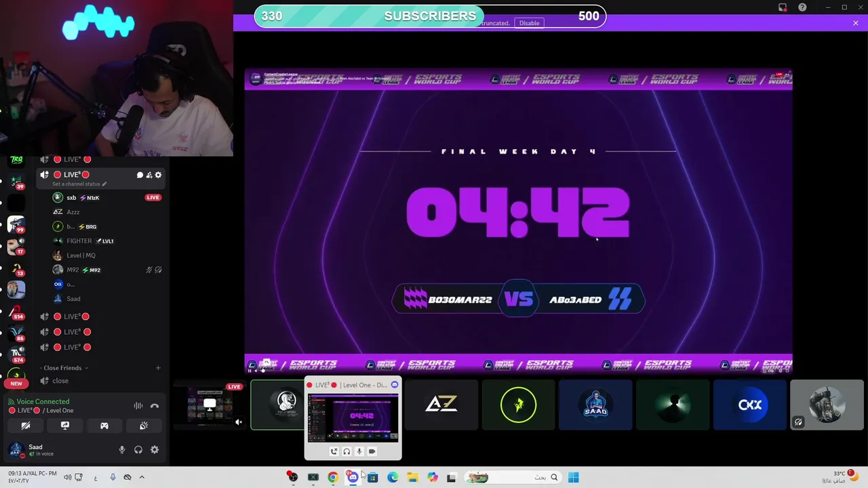The width and height of the screenshot is (868, 488).
Task: Select user FIGHTER in the voice list
Action: [107, 241]
